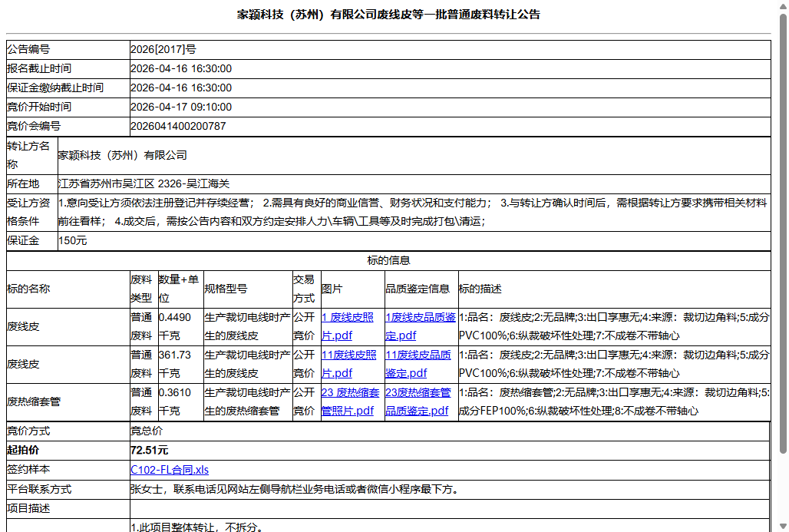Click spec 生产裁切电线时产生的废热缩套管
This screenshot has width=789, height=532.
click(248, 401)
